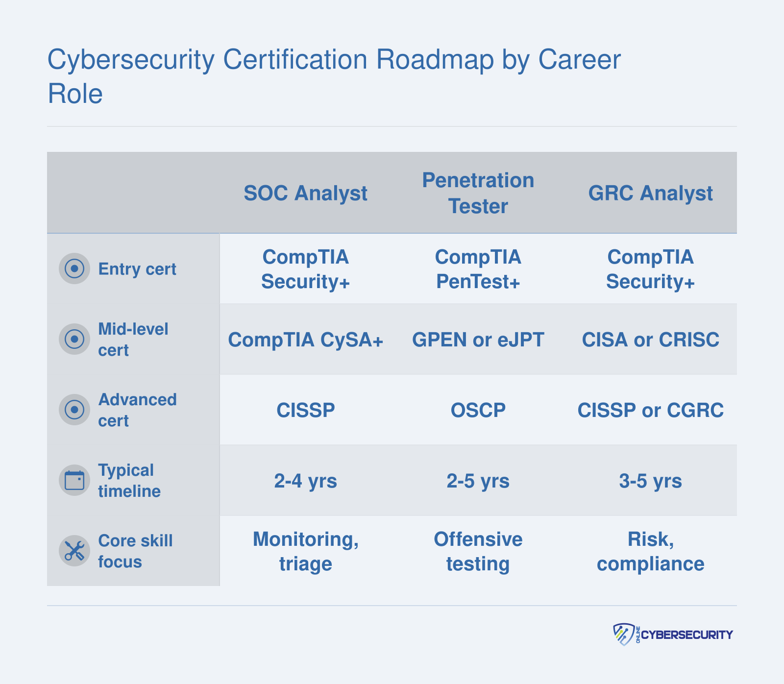Click the Typical timeline calendar icon

(74, 480)
